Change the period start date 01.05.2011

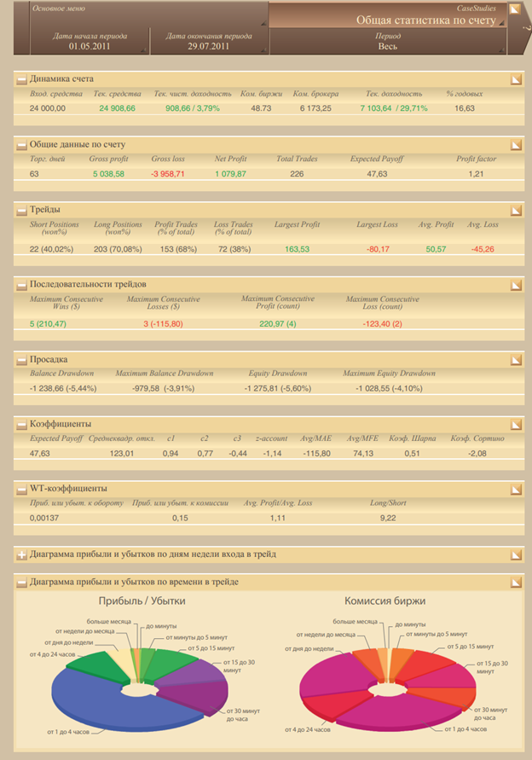[x=90, y=42]
